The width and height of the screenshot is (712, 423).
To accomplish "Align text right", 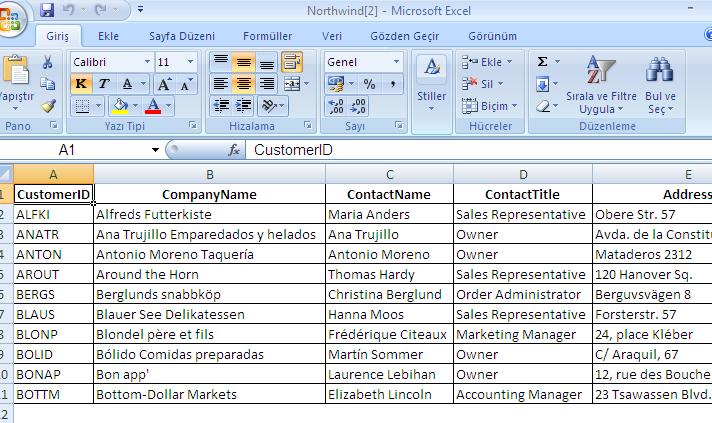I will 267,84.
